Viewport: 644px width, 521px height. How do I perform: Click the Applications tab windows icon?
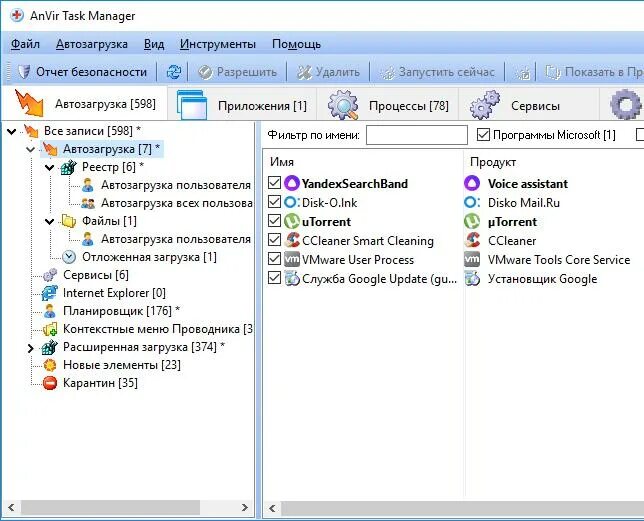192,104
